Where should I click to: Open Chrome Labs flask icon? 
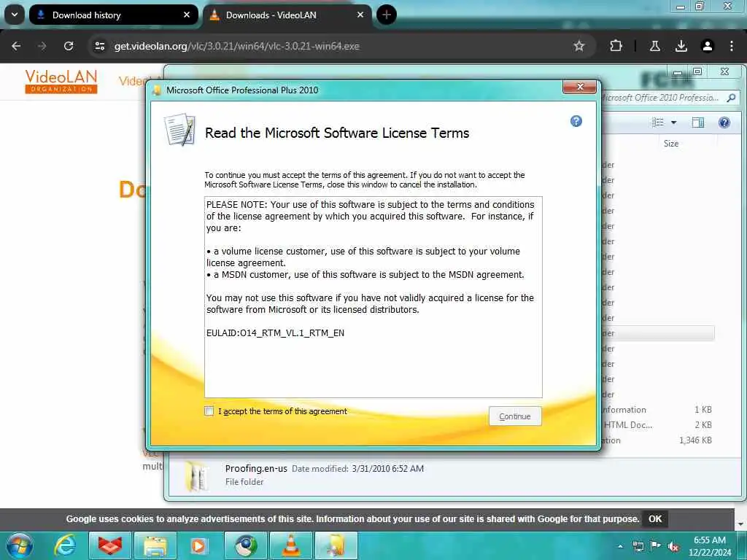655,46
